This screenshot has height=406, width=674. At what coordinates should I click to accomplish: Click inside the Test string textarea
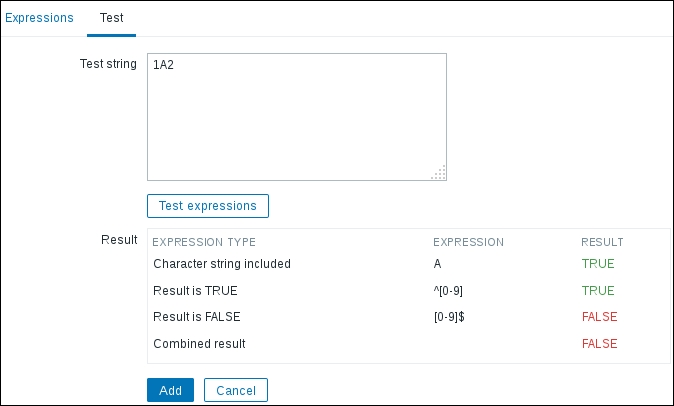click(x=296, y=120)
